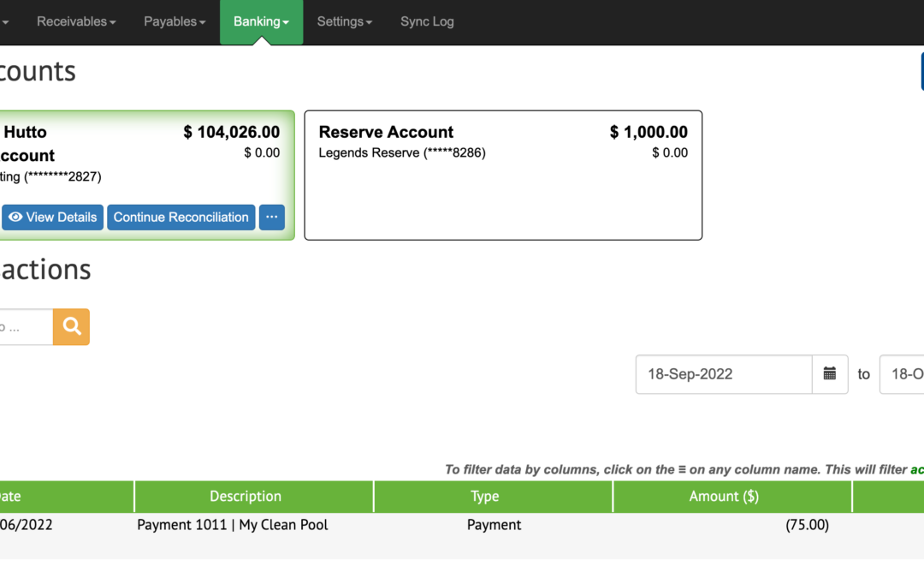924x578 pixels.
Task: Click View Details on Hutto account
Action: point(52,217)
